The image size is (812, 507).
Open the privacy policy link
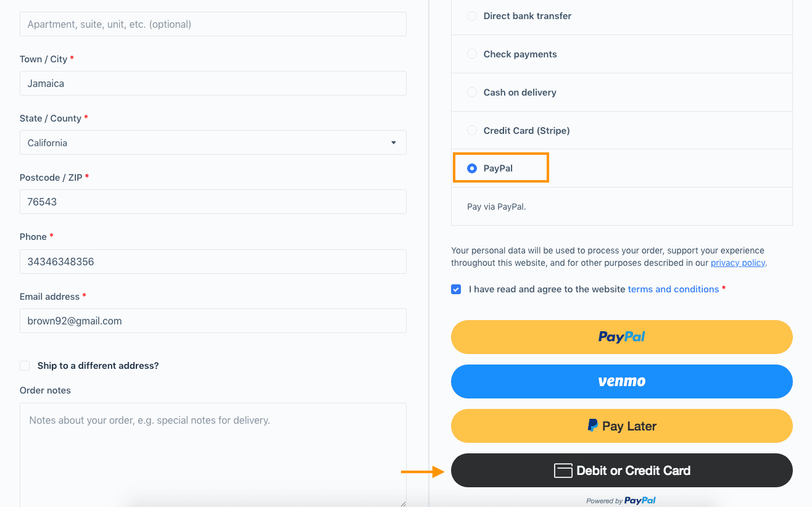738,263
